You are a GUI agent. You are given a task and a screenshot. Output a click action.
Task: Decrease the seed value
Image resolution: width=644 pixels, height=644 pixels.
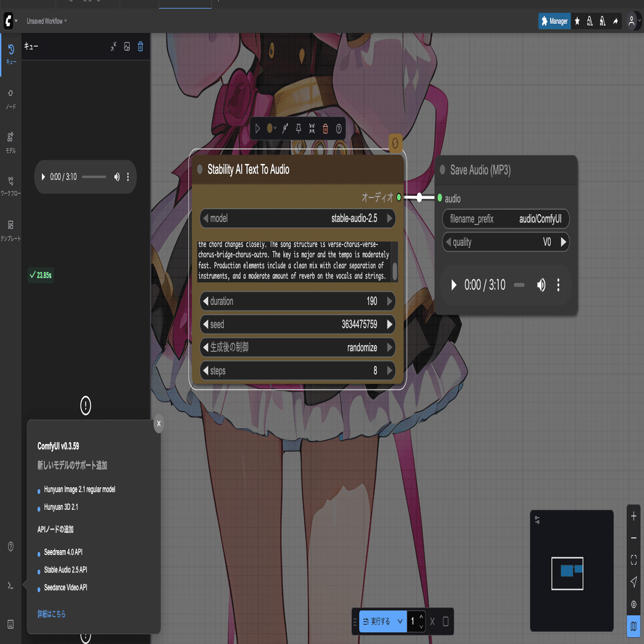tap(206, 324)
